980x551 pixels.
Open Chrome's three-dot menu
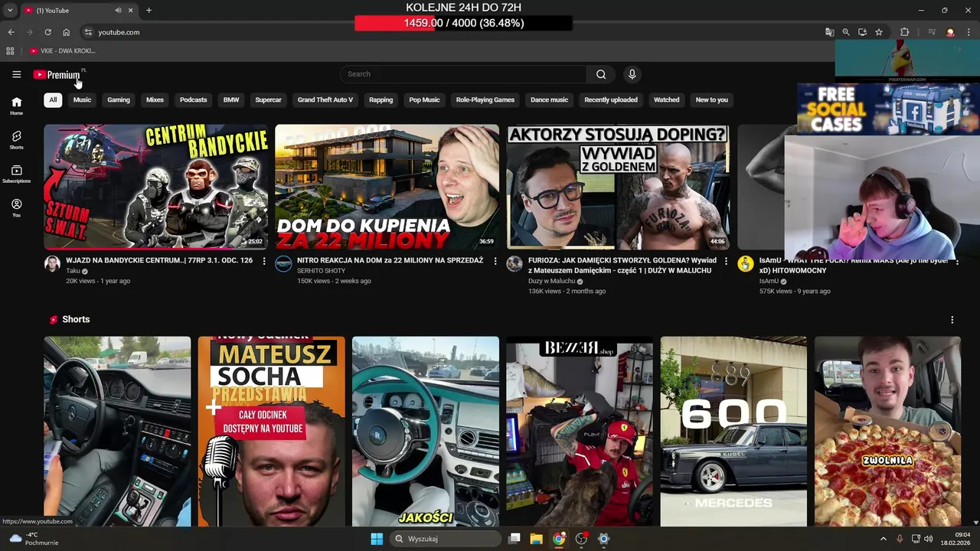tap(969, 32)
